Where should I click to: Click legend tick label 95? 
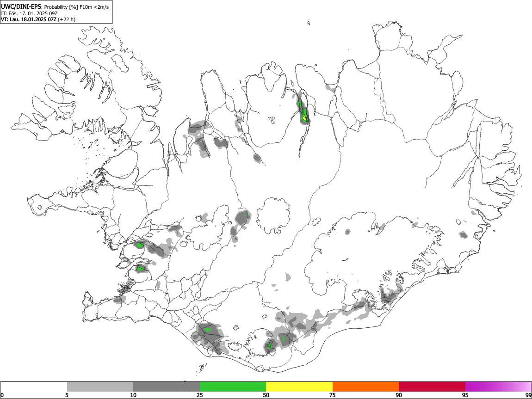[465, 395]
